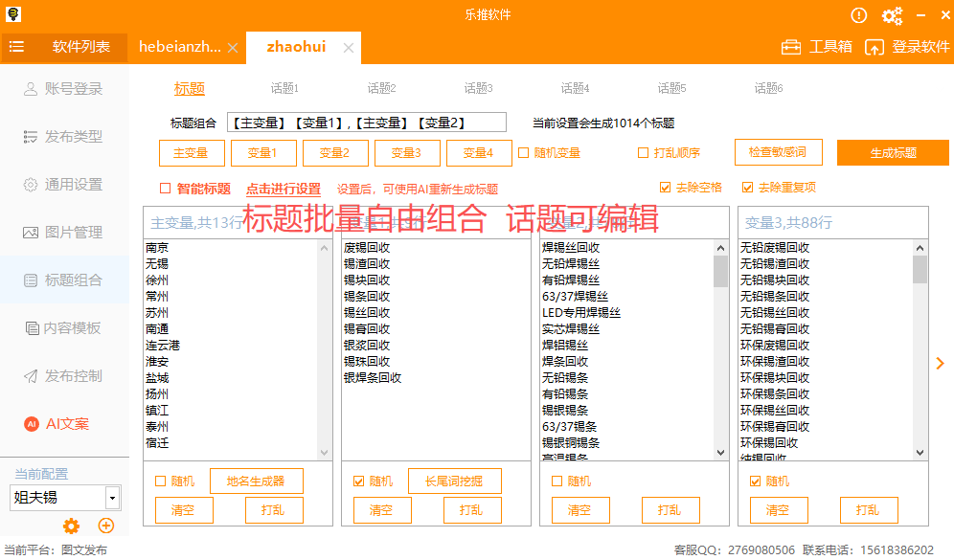954x560 pixels.
Task: Switch to 内容模板 panel
Action: tap(64, 326)
